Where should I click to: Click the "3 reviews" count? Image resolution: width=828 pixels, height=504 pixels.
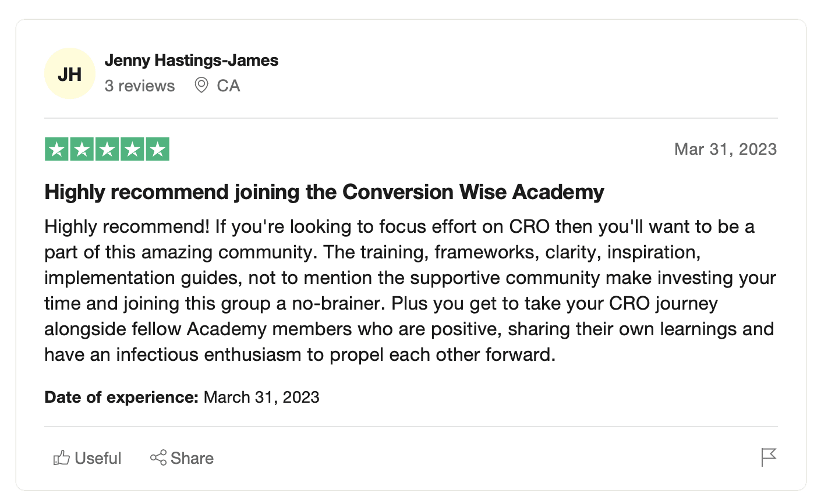pyautogui.click(x=140, y=86)
